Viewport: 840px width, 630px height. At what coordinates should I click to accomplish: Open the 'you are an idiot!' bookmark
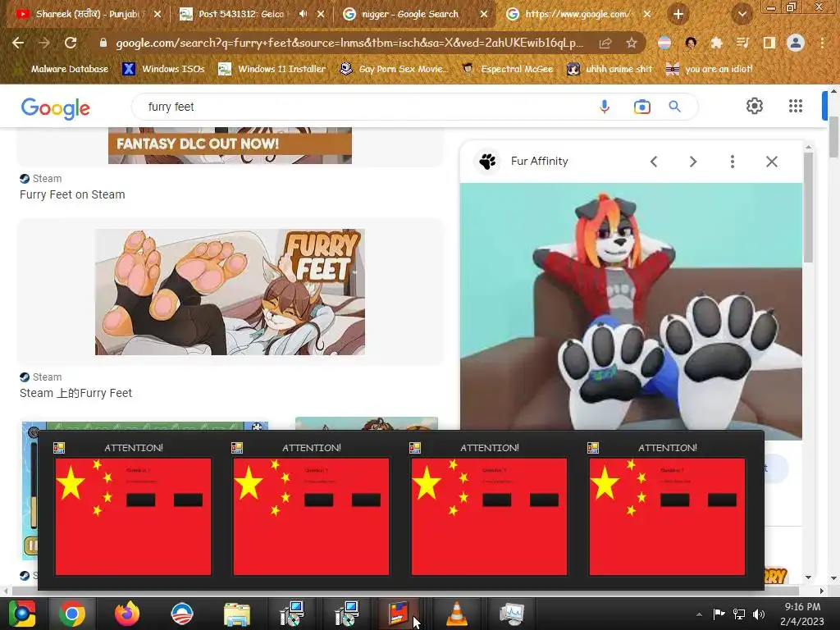tap(709, 69)
